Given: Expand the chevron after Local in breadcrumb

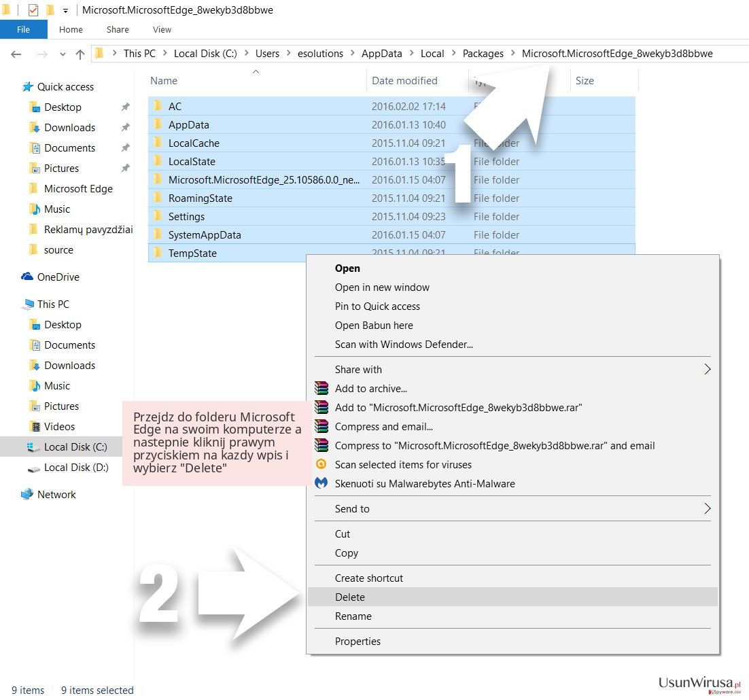Looking at the screenshot, I should tap(453, 53).
